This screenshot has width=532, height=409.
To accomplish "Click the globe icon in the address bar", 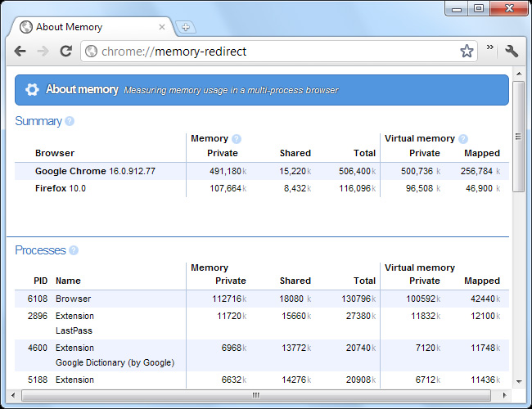I will (91, 52).
